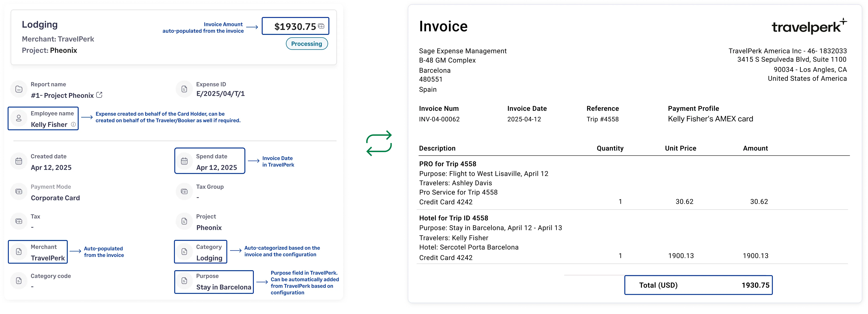Open the #1- Project Pheonix report link
868x314 pixels.
coord(62,95)
